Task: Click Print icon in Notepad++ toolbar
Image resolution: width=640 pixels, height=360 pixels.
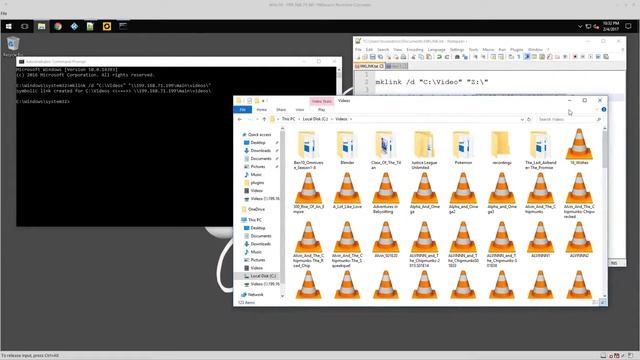Action: pyautogui.click(x=403, y=57)
